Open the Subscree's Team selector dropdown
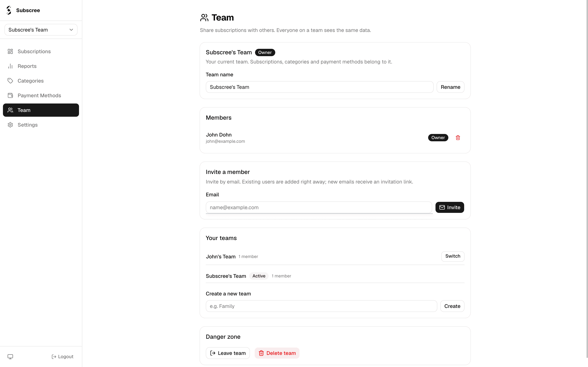This screenshot has width=588, height=367. coord(41,30)
